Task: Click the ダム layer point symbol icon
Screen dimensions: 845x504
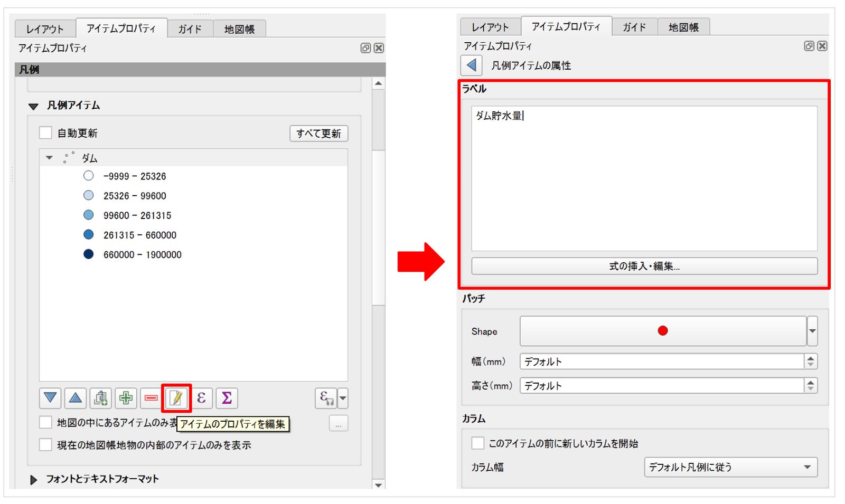Action: (69, 158)
